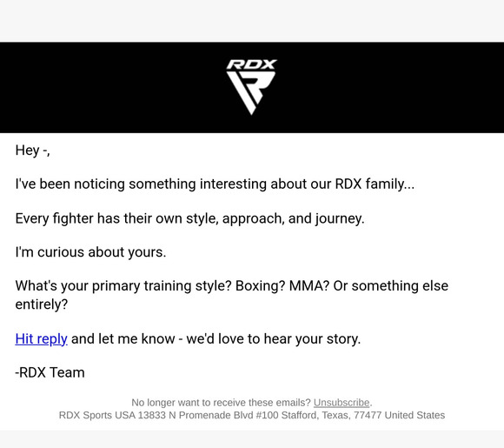This screenshot has height=448, width=504.
Task: Click "No longer want to receive these emails?" text
Action: [221, 403]
